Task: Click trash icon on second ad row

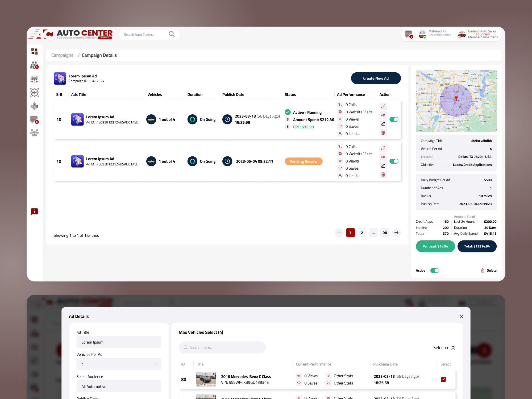Action: pos(383,174)
